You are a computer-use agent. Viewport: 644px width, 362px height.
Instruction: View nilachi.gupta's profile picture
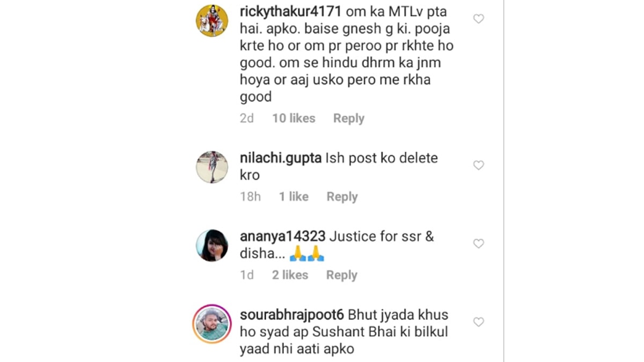[x=212, y=166]
